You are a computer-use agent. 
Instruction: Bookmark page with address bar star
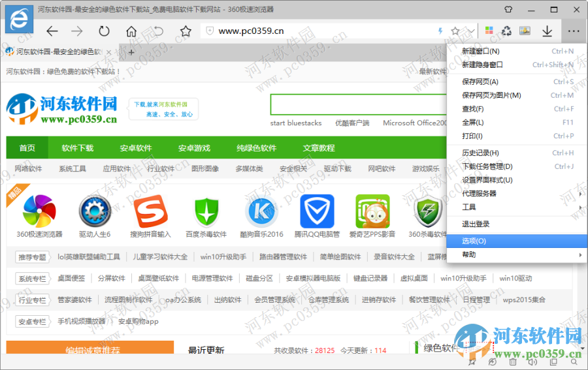[x=455, y=31]
